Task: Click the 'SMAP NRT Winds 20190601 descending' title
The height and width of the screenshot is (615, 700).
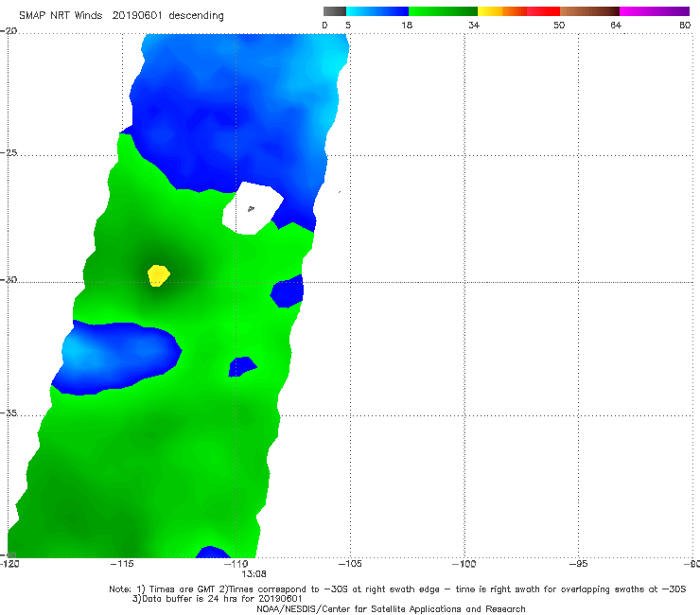Action: (121, 15)
